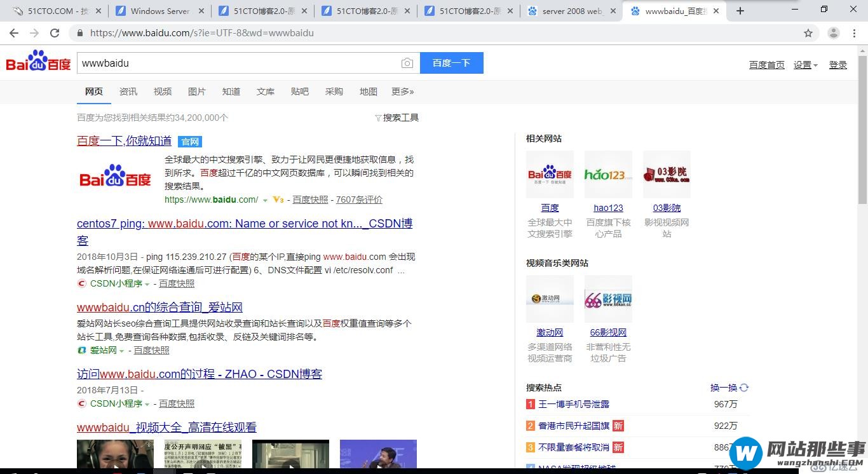This screenshot has width=868, height=474.
Task: Open the 百度首页 homepage link
Action: tap(767, 65)
